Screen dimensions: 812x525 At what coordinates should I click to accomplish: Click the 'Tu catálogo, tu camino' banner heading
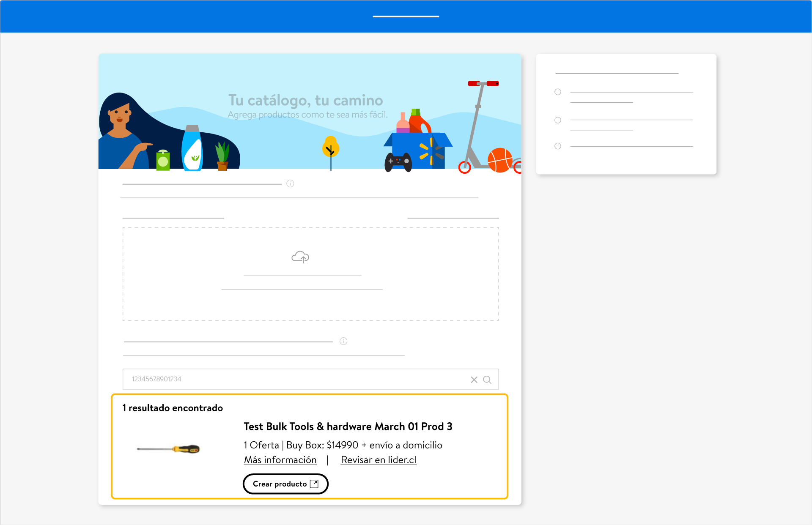(306, 100)
